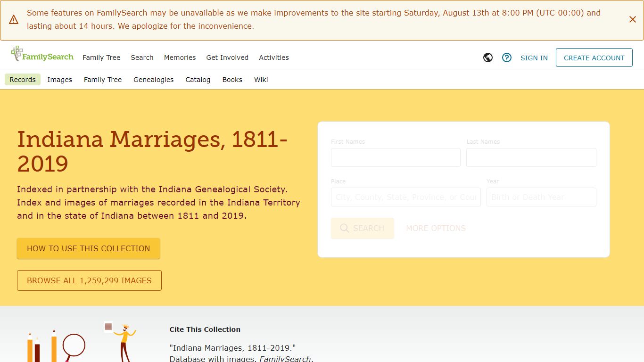Select the Records tab
Viewport: 644px width, 362px height.
pos(23,80)
